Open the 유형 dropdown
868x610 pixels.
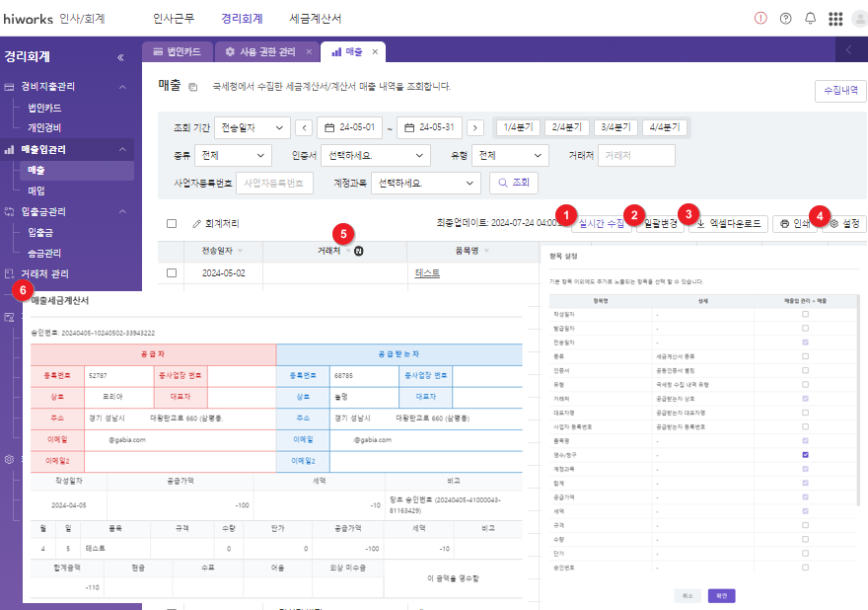[x=510, y=156]
